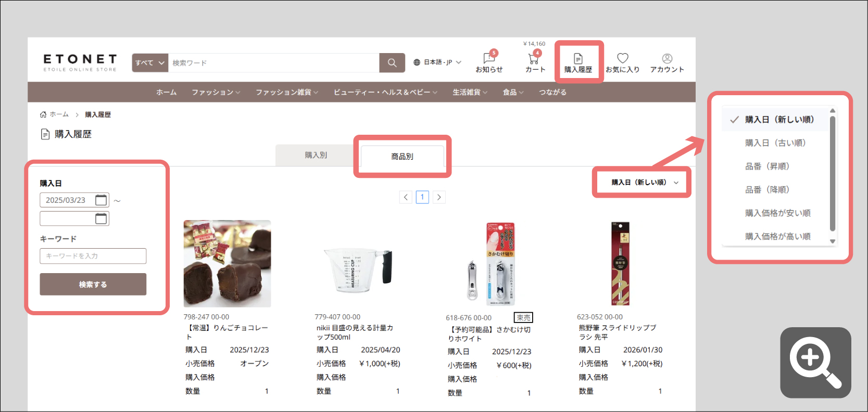
Task: Click the 検索する button
Action: pyautogui.click(x=93, y=285)
